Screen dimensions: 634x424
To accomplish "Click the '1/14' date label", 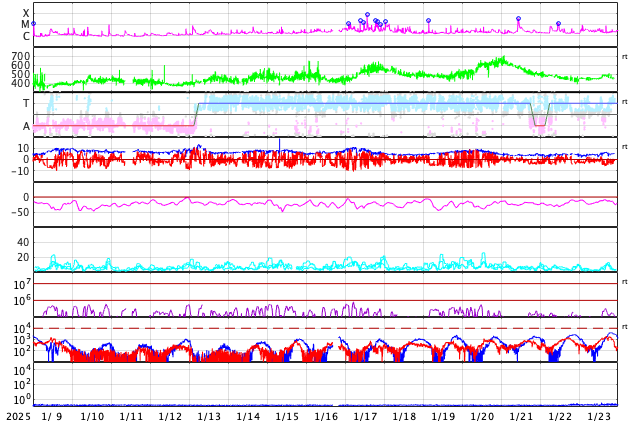I will point(248,417).
